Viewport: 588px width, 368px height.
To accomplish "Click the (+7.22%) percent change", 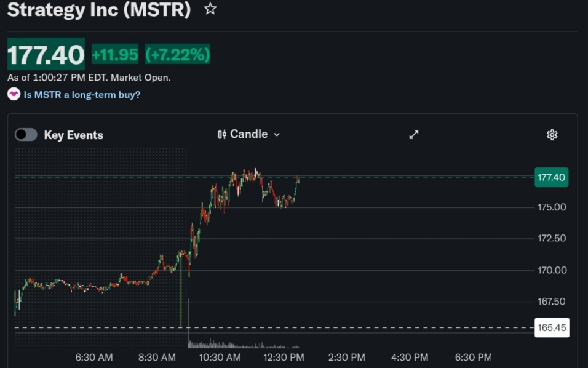I will pos(177,55).
